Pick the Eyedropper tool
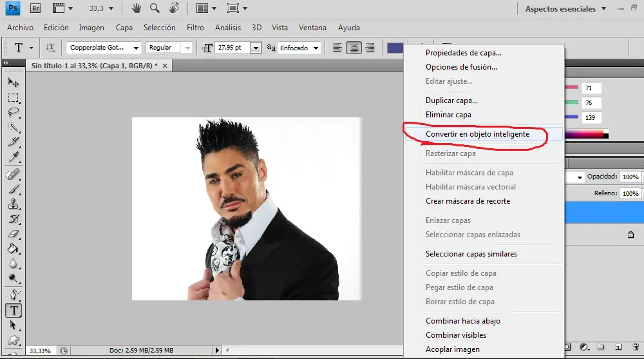The image size is (644, 359). (13, 157)
